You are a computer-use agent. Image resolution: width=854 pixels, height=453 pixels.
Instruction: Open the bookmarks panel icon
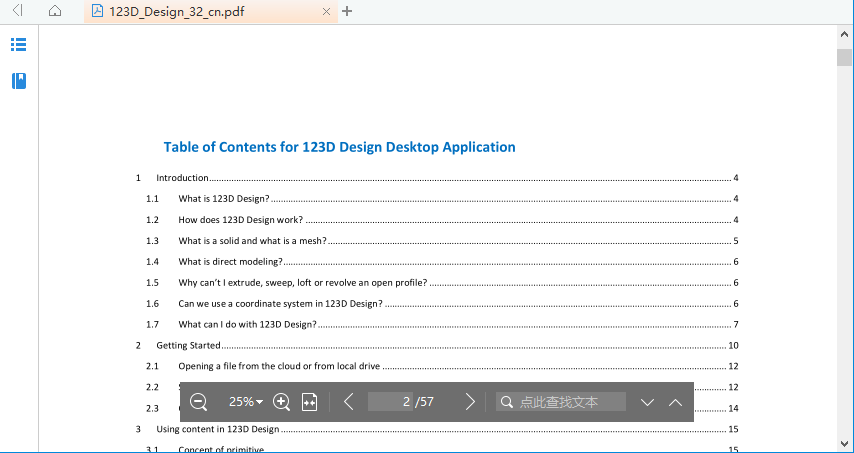coord(19,81)
